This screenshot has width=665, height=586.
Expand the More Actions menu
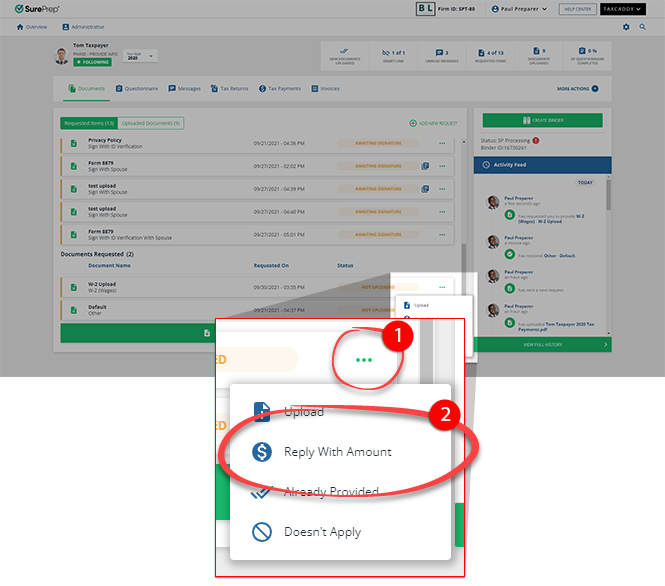coord(578,89)
